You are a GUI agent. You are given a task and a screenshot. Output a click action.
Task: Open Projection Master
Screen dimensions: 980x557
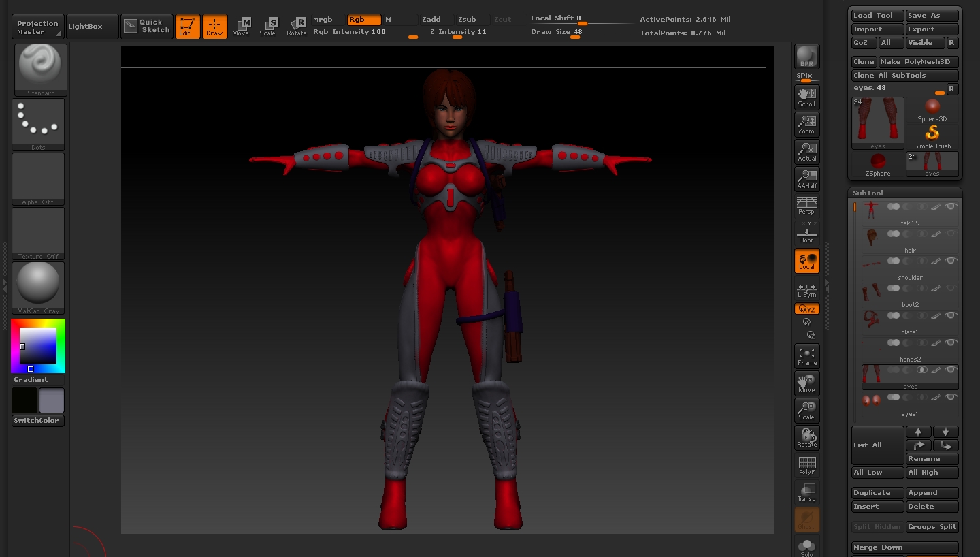click(x=38, y=27)
